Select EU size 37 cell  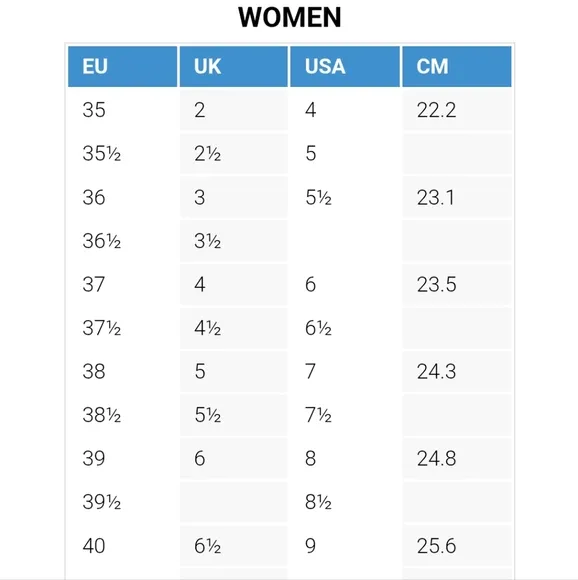pos(122,284)
